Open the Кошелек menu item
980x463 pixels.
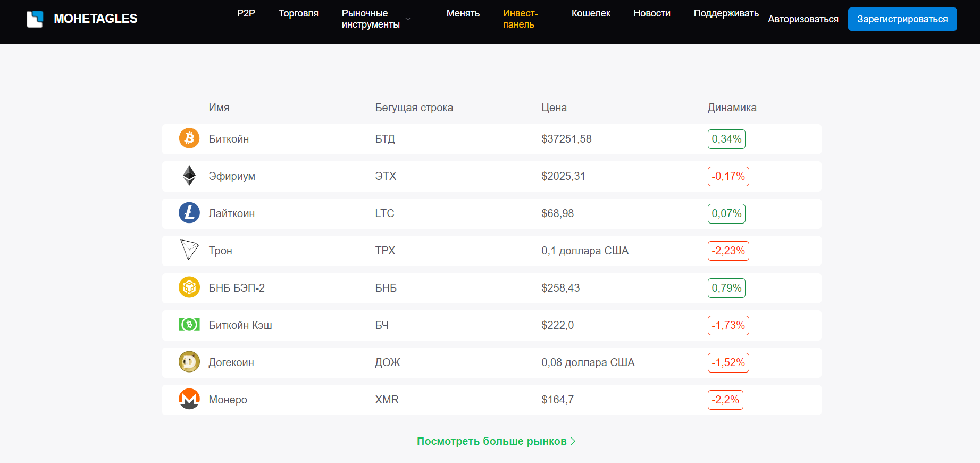[x=591, y=13]
